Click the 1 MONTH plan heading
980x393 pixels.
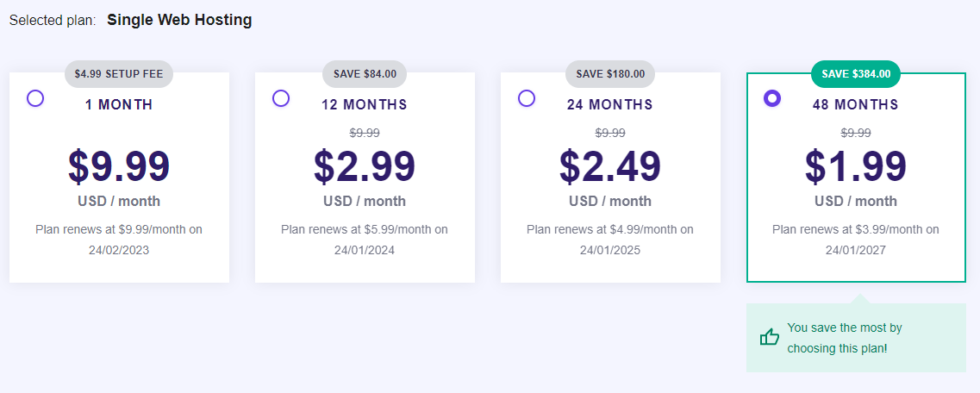119,105
